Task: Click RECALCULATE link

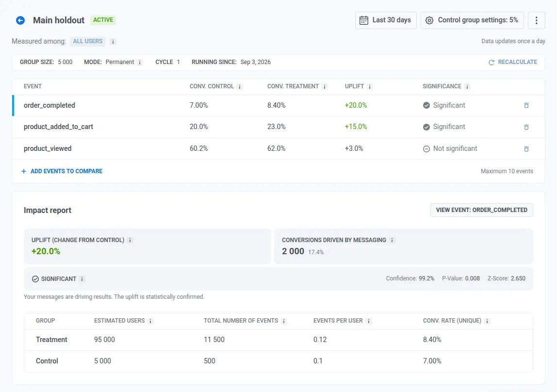Action: pyautogui.click(x=513, y=62)
